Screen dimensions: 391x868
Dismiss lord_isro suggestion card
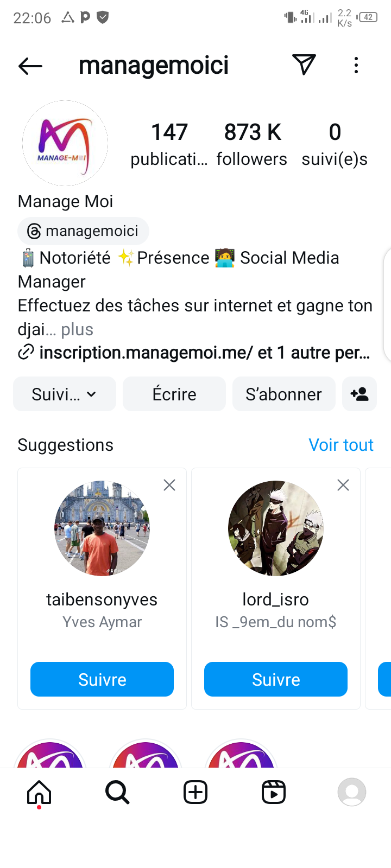click(343, 485)
